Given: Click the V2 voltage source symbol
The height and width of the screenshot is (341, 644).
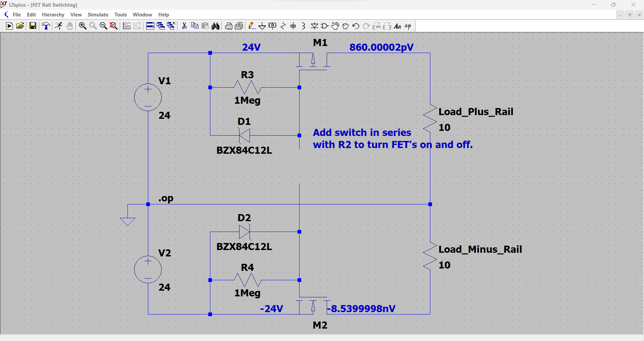Looking at the screenshot, I should (x=148, y=269).
